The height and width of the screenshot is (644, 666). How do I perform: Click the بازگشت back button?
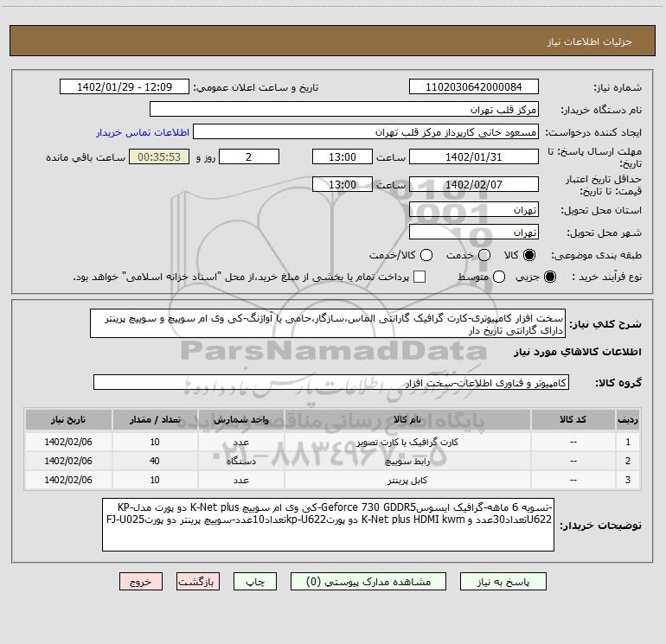(x=198, y=582)
